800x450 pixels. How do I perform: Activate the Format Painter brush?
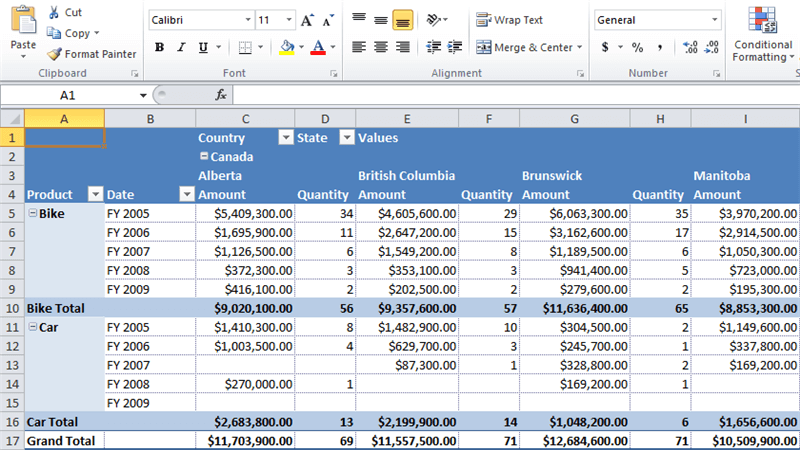92,54
